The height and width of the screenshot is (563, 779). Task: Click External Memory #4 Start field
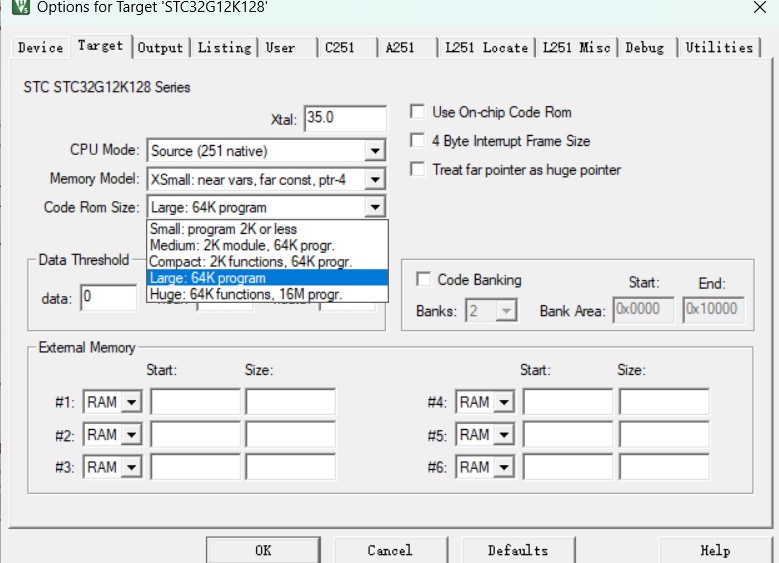tap(568, 402)
